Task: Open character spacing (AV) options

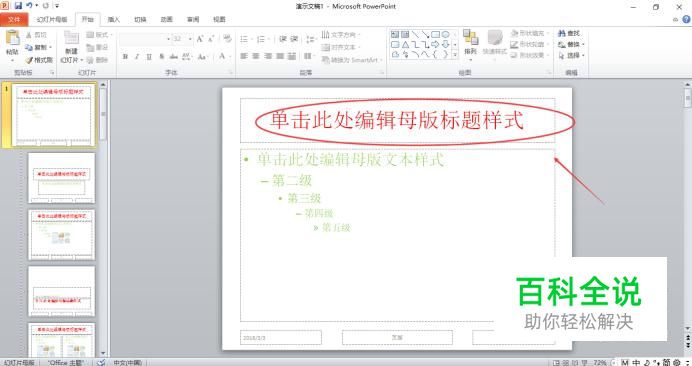Action: click(x=187, y=57)
